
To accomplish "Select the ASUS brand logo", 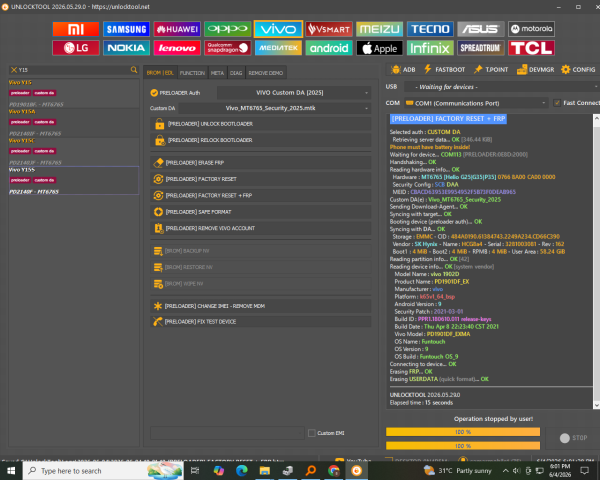I will (481, 29).
